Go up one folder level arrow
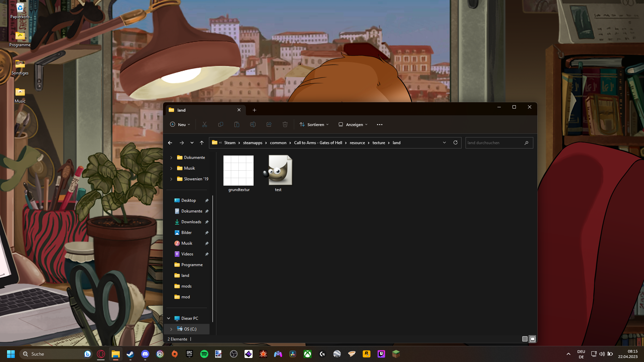 [202, 143]
